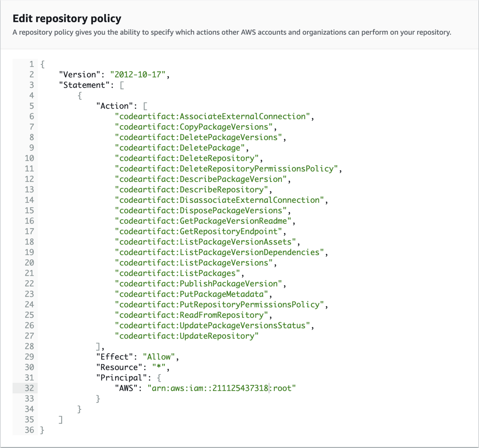Click "codeartifact:DeleteRepository" on line 10
The width and height of the screenshot is (479, 448).
click(187, 158)
